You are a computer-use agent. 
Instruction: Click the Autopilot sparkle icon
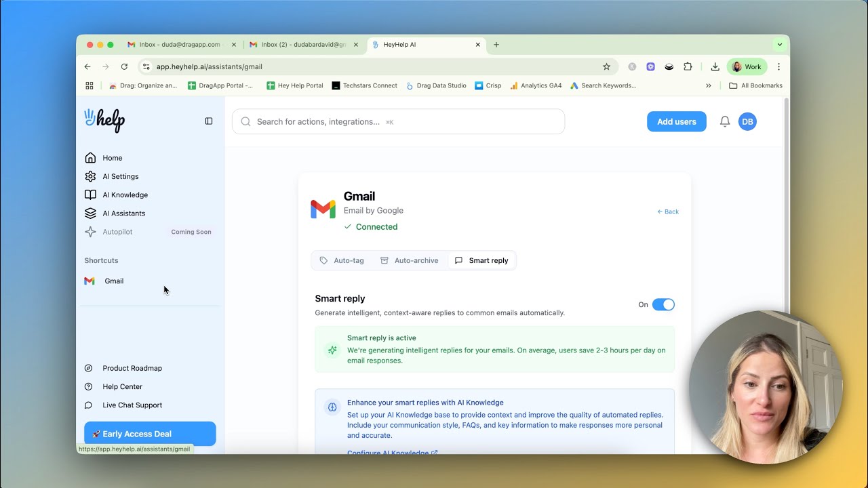pos(90,232)
